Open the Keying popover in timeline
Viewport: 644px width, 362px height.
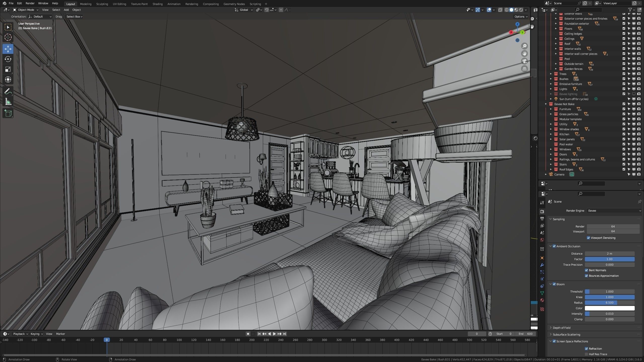tap(37, 334)
